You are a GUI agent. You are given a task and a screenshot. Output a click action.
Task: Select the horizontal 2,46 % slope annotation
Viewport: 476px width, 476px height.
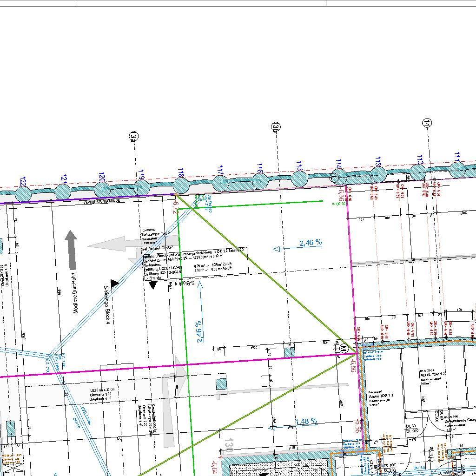tap(310, 243)
